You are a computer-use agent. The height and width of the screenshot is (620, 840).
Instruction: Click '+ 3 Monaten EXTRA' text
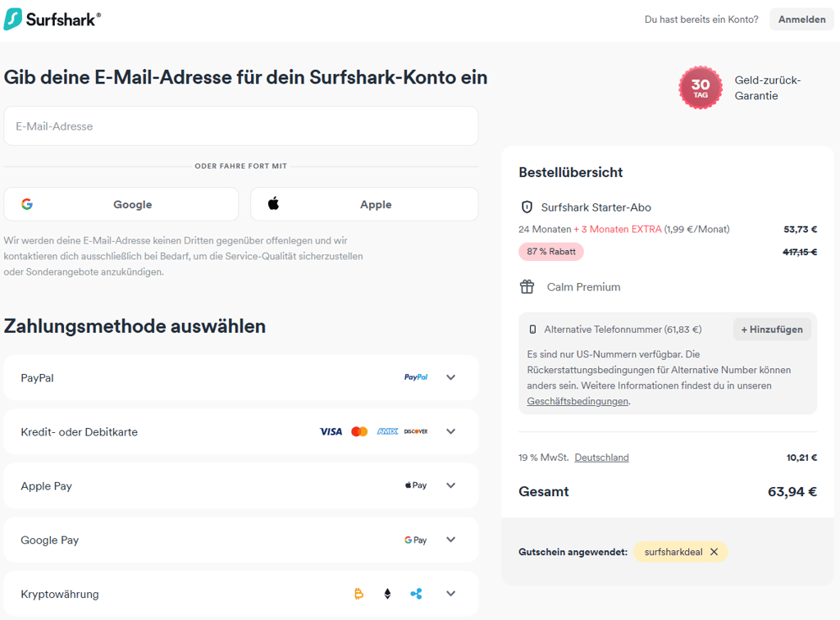(x=618, y=229)
